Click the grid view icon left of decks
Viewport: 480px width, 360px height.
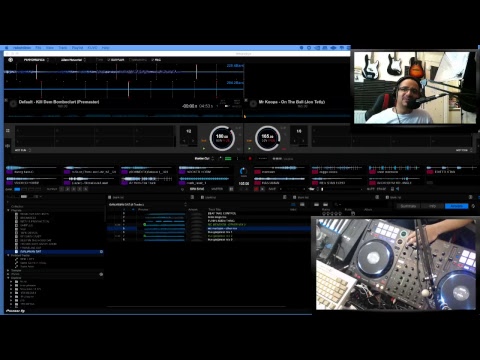click(x=8, y=131)
